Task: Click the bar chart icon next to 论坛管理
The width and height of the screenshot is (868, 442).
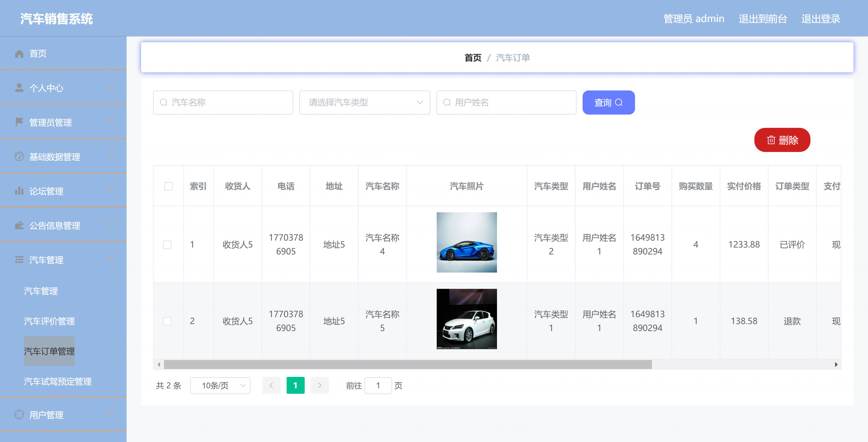Action: pos(19,191)
